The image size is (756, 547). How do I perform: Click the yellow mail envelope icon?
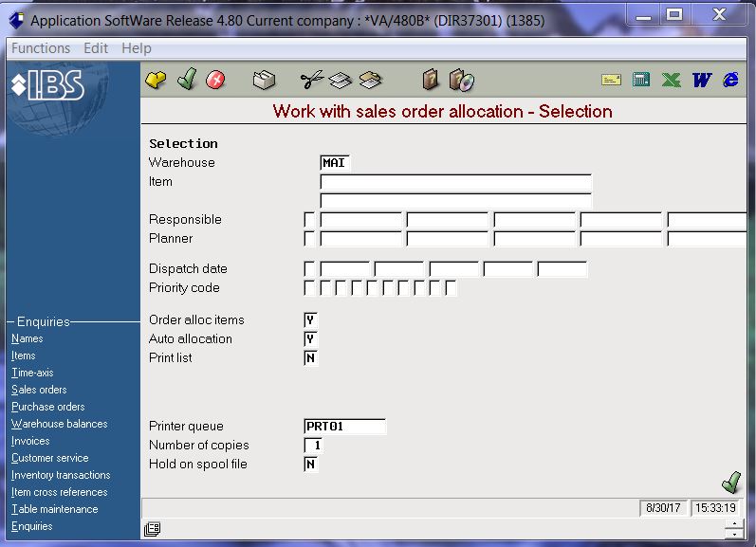(611, 80)
